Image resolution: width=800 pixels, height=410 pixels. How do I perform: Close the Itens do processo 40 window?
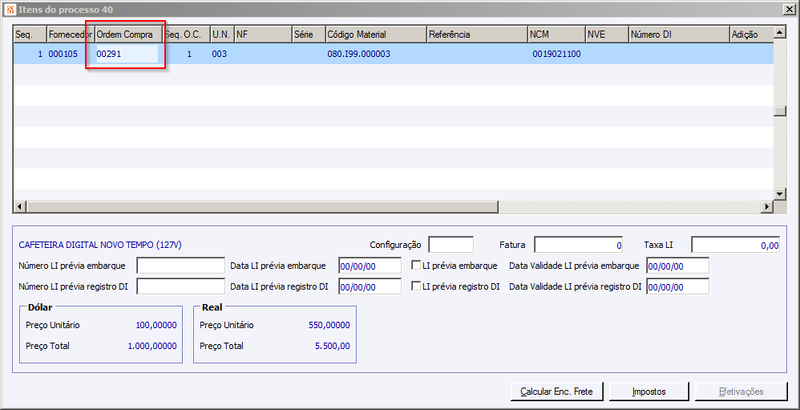pos(790,9)
